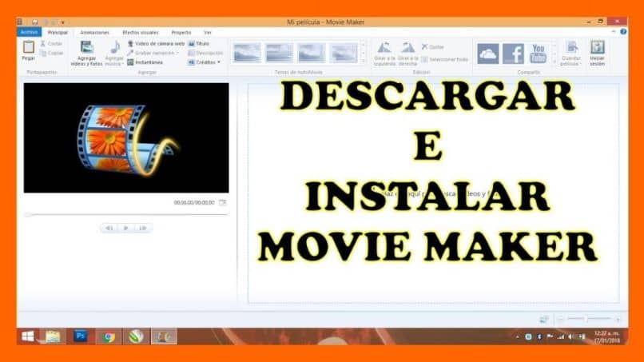Click the Agregar música note icon
644x362 pixels.
pyautogui.click(x=114, y=47)
